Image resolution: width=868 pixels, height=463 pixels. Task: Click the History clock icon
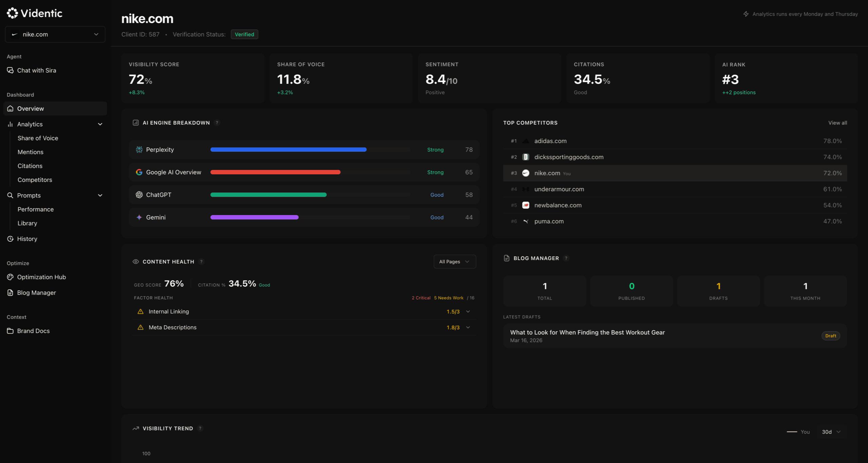coord(11,239)
